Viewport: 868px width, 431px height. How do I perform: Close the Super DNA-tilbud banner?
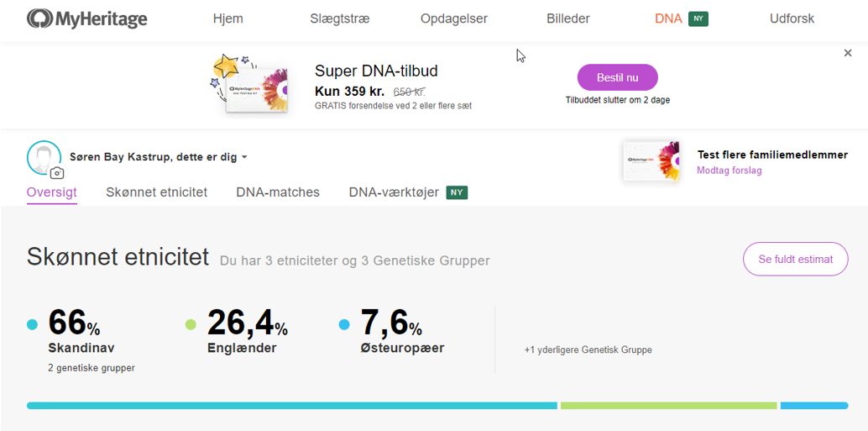[848, 53]
